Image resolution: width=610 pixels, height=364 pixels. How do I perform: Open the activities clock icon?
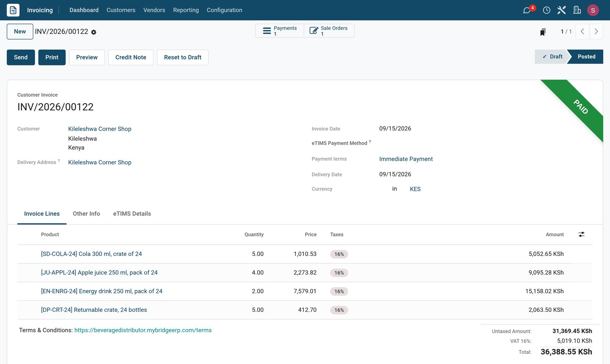[x=546, y=10]
